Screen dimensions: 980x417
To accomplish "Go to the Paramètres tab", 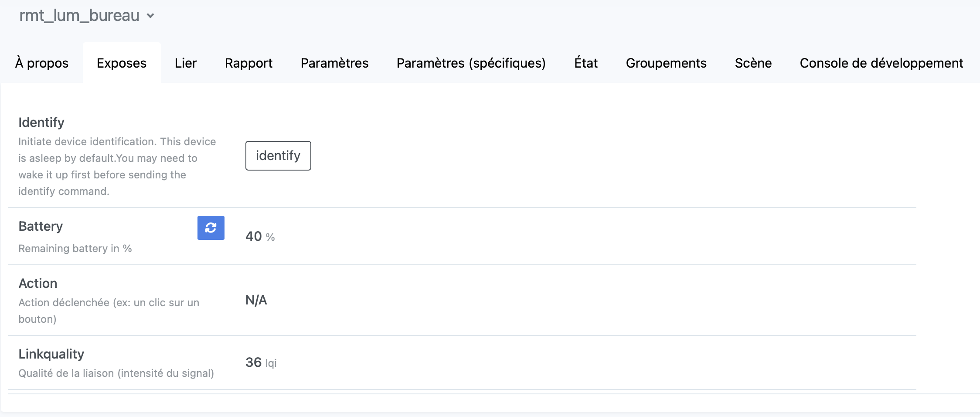I will [334, 63].
